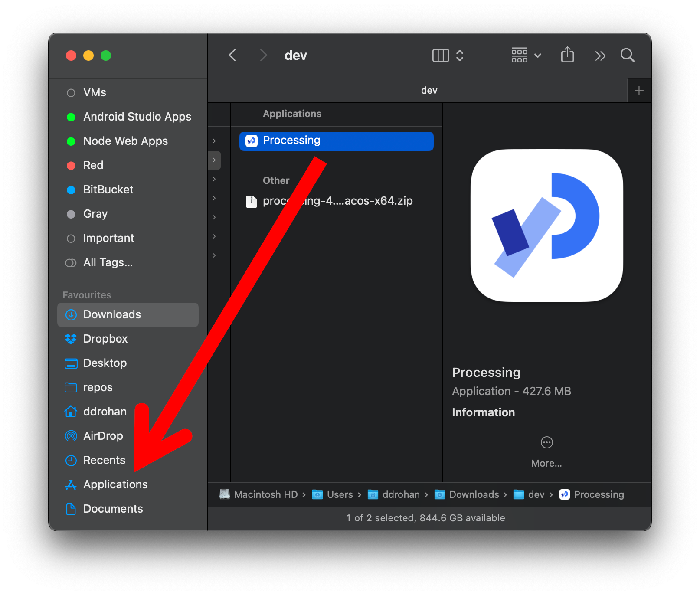Open Applications folder in sidebar
The height and width of the screenshot is (595, 700).
point(115,484)
